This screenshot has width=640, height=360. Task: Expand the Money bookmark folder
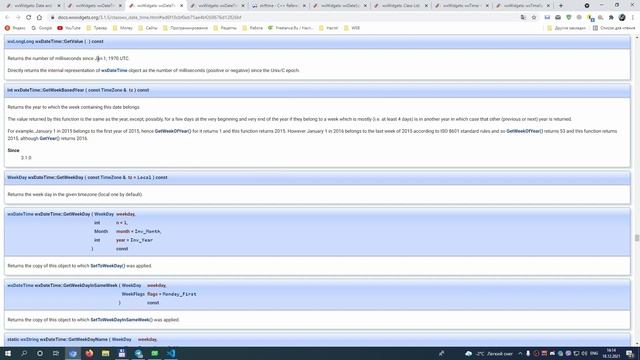[x=122, y=28]
